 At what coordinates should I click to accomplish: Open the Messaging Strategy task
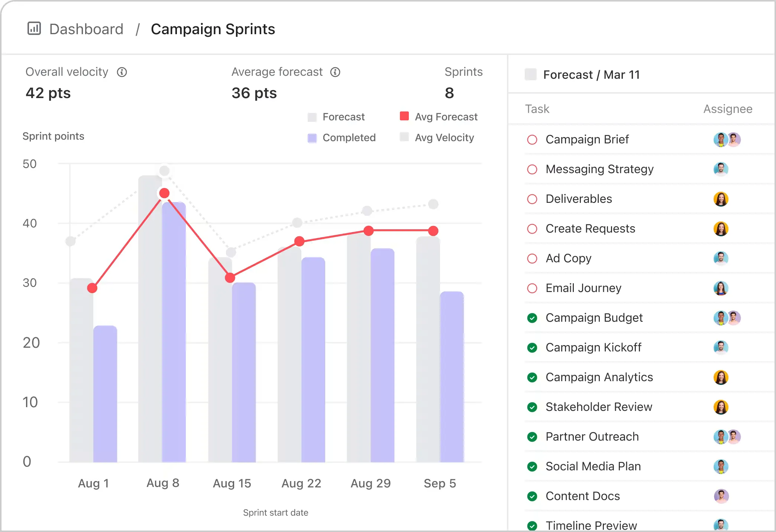(x=599, y=169)
